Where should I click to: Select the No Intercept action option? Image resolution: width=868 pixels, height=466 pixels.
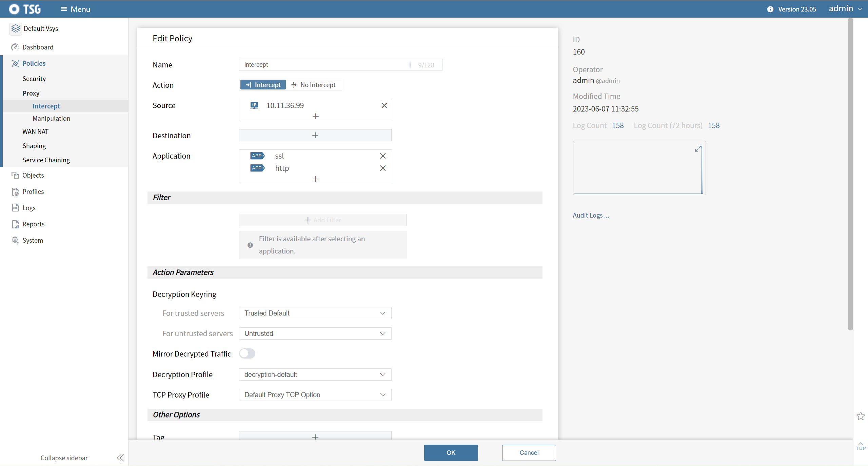coord(314,85)
